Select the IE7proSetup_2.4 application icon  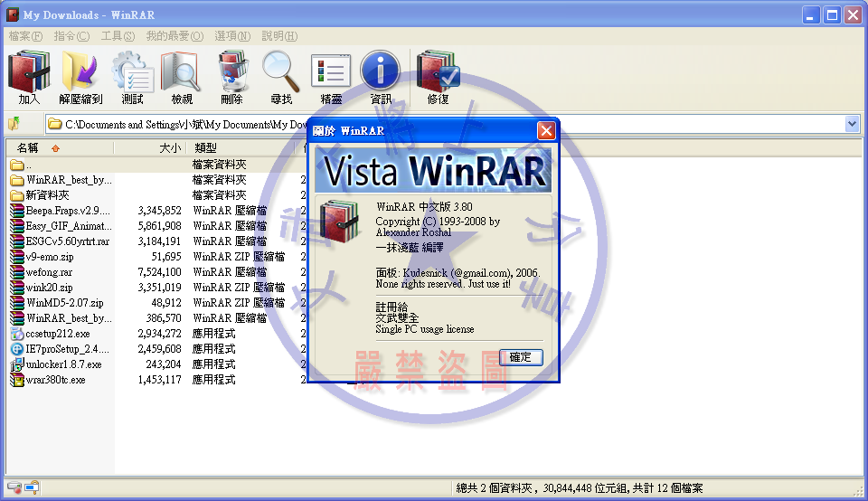pyautogui.click(x=17, y=349)
